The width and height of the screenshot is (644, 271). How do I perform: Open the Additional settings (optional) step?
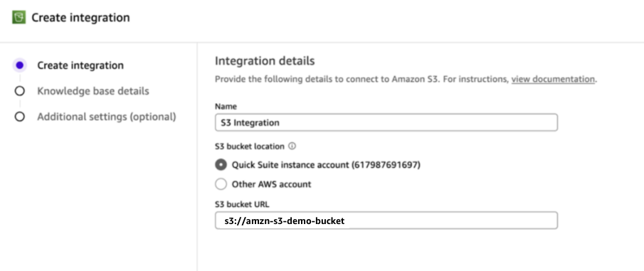click(x=107, y=117)
